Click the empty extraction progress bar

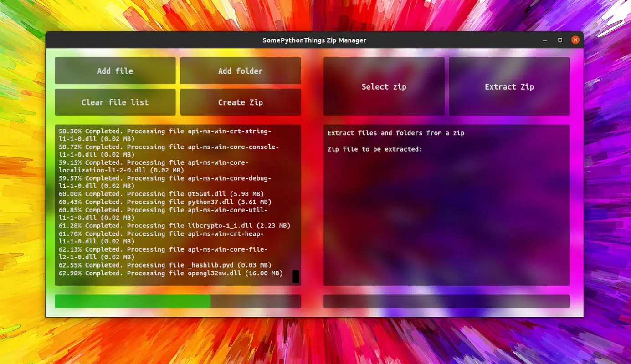(446, 301)
